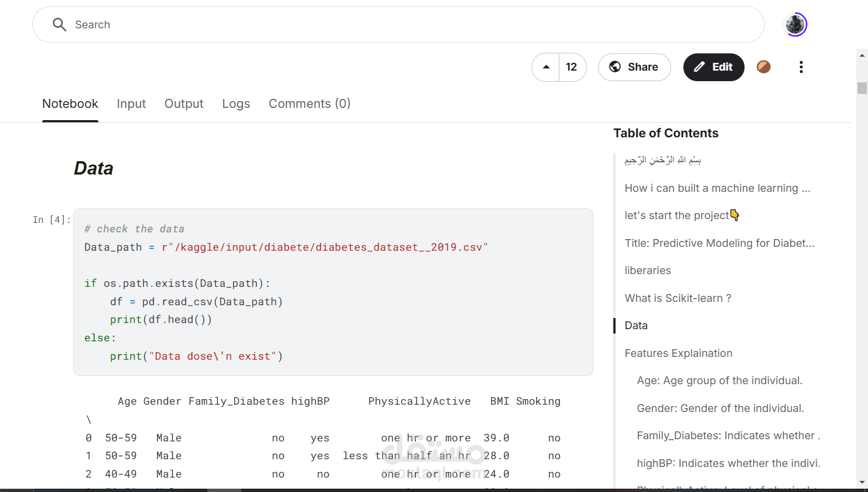The height and width of the screenshot is (492, 868).
Task: Open the Comments (0) tab
Action: (309, 104)
